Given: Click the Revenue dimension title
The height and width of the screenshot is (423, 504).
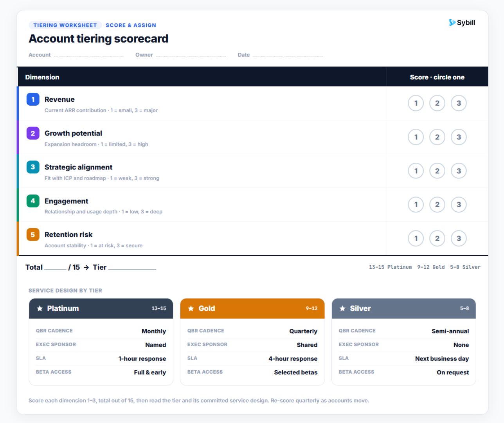Looking at the screenshot, I should (x=59, y=99).
